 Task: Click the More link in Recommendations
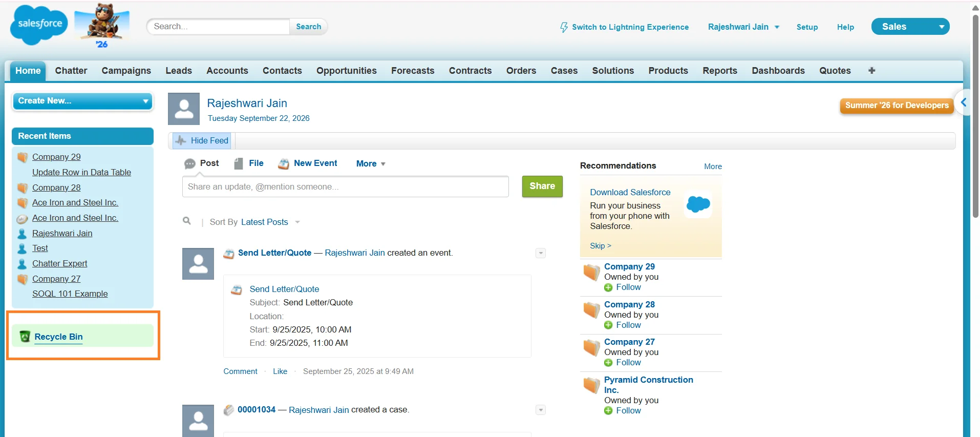713,167
